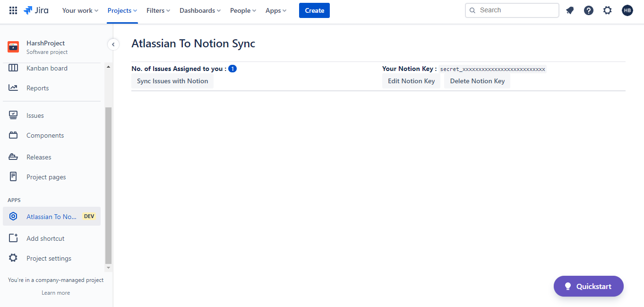Screen dimensions: 644x307
Task: Click the sidebar scroll up arrow
Action: coord(108,67)
